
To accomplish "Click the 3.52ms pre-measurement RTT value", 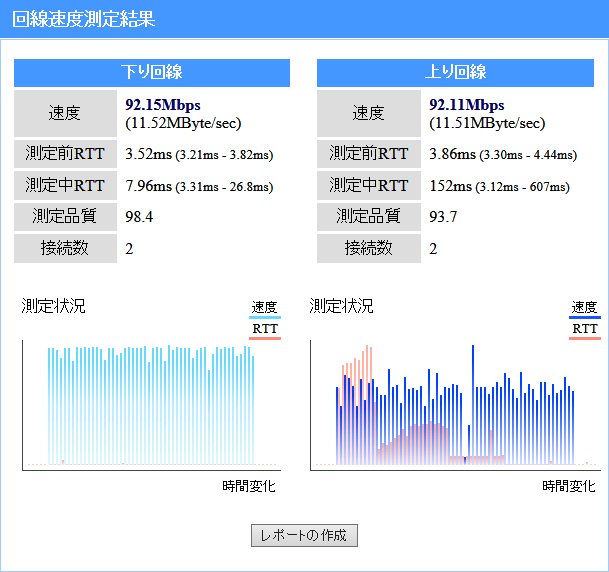I will click(x=148, y=154).
